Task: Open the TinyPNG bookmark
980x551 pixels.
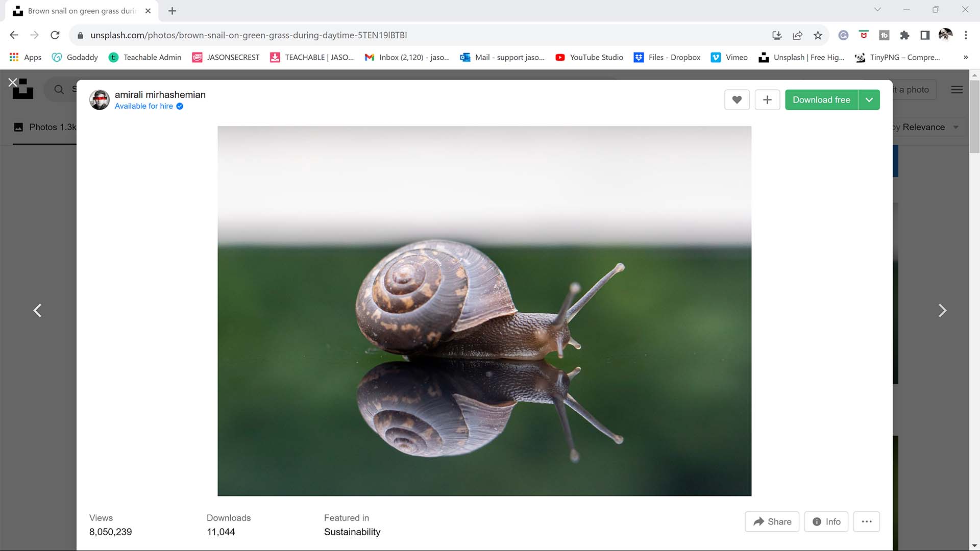Action: [x=897, y=57]
